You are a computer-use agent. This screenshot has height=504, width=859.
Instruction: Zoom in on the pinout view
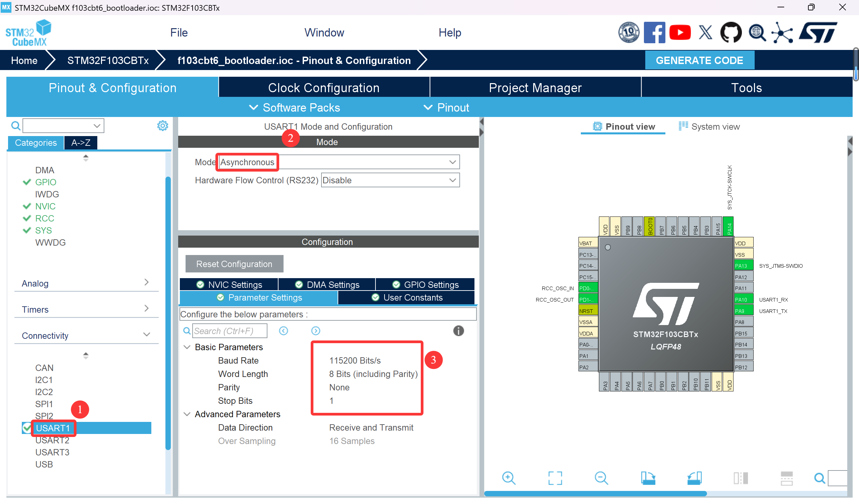coord(508,478)
